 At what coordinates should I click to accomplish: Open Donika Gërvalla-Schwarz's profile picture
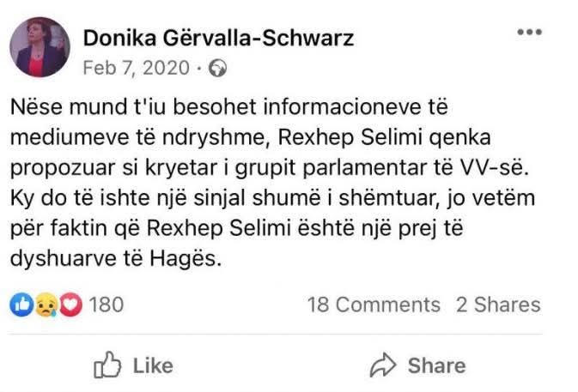click(x=40, y=47)
